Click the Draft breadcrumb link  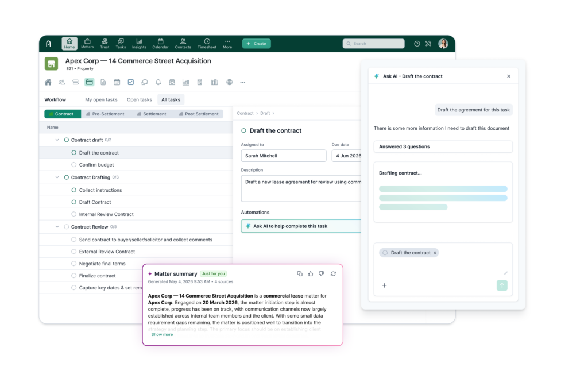pyautogui.click(x=265, y=113)
